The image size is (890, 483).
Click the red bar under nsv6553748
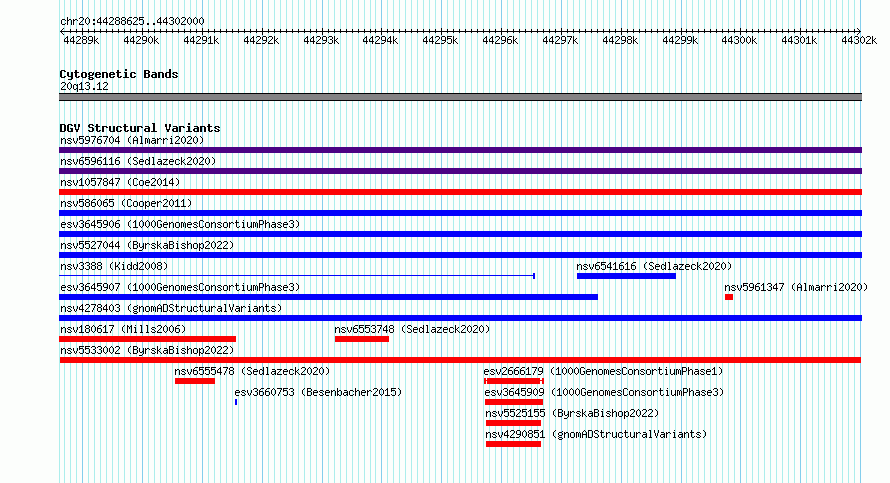362,339
